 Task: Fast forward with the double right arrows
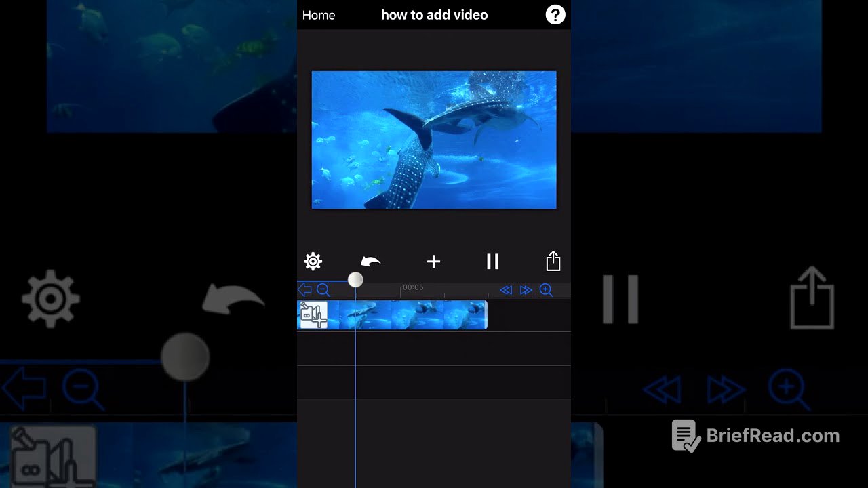(526, 290)
